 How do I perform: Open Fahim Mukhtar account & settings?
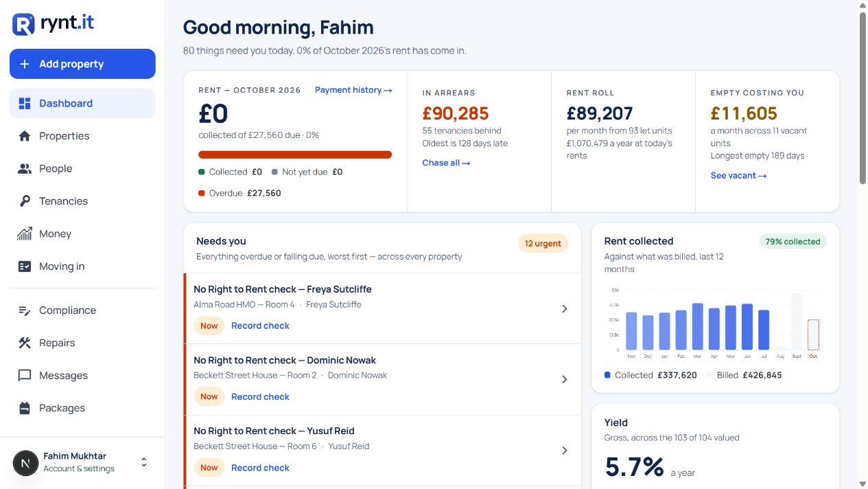[x=82, y=462]
